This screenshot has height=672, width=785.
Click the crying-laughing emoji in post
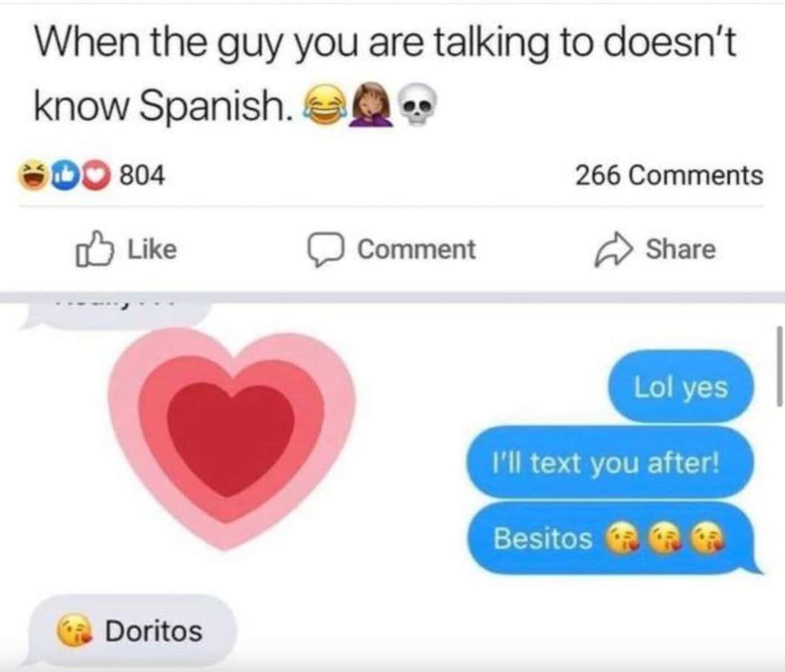pyautogui.click(x=324, y=105)
